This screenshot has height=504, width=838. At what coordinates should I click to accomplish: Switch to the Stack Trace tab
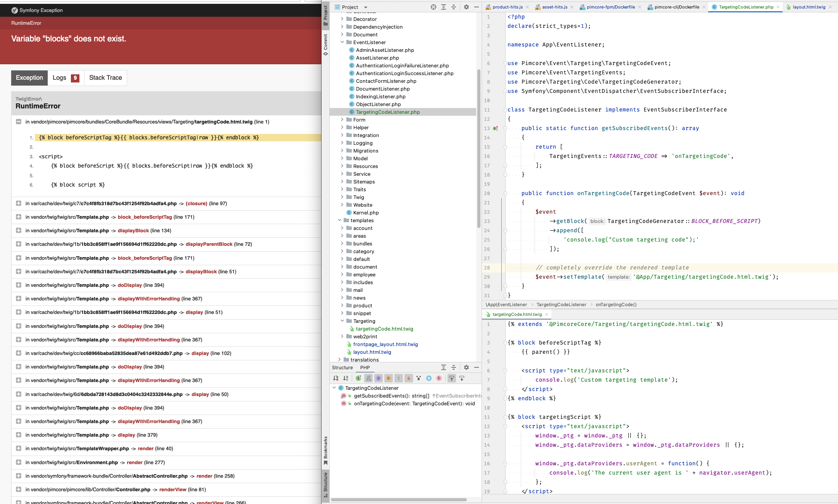105,78
